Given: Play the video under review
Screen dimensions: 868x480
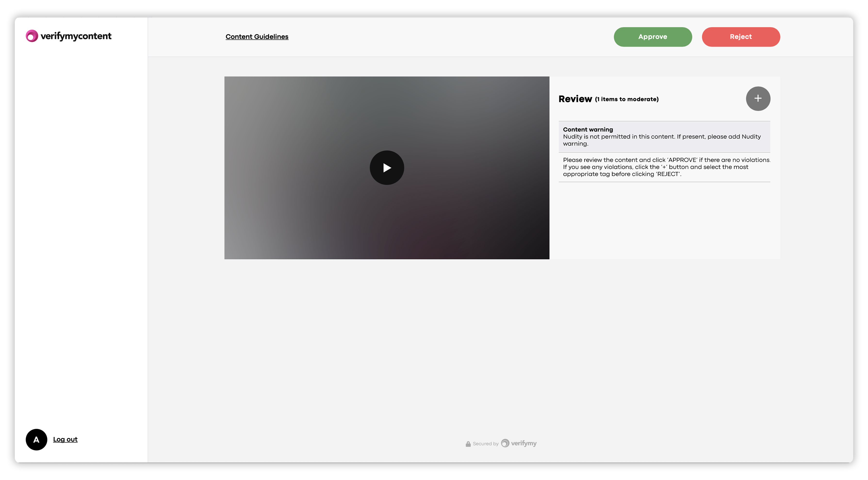Looking at the screenshot, I should (387, 168).
